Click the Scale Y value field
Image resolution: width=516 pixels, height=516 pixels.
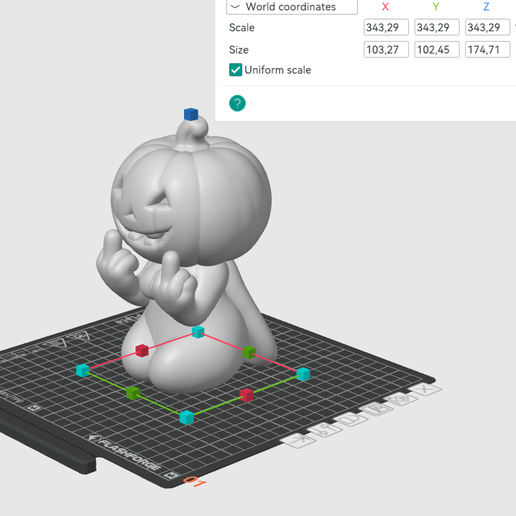coord(437,27)
